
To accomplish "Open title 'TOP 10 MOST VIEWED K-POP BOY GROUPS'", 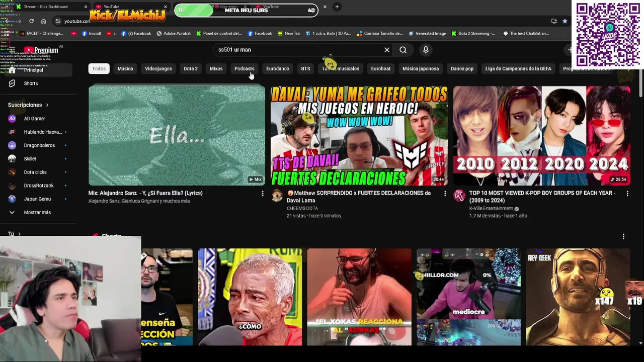I will [542, 197].
